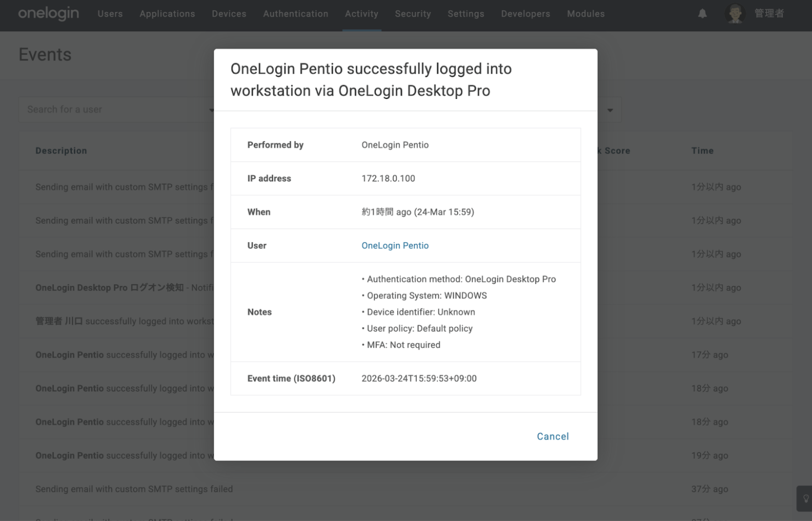
Task: Click the lightbulb help icon
Action: coord(805,499)
